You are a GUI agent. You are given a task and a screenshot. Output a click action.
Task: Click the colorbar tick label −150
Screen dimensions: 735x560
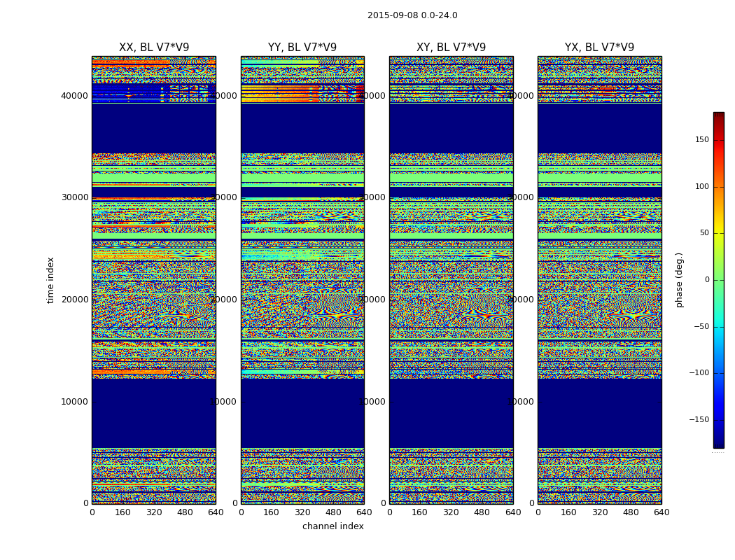[699, 420]
